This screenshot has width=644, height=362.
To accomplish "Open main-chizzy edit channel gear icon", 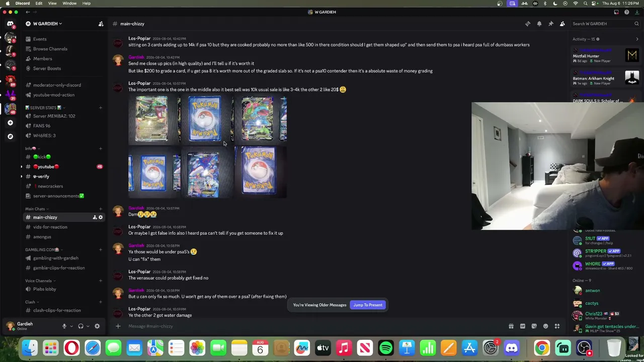I will (x=101, y=217).
